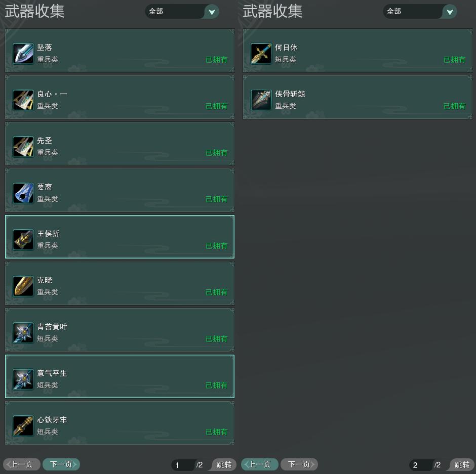Choose the 侠骨斩鲸 weapon icon

[261, 100]
